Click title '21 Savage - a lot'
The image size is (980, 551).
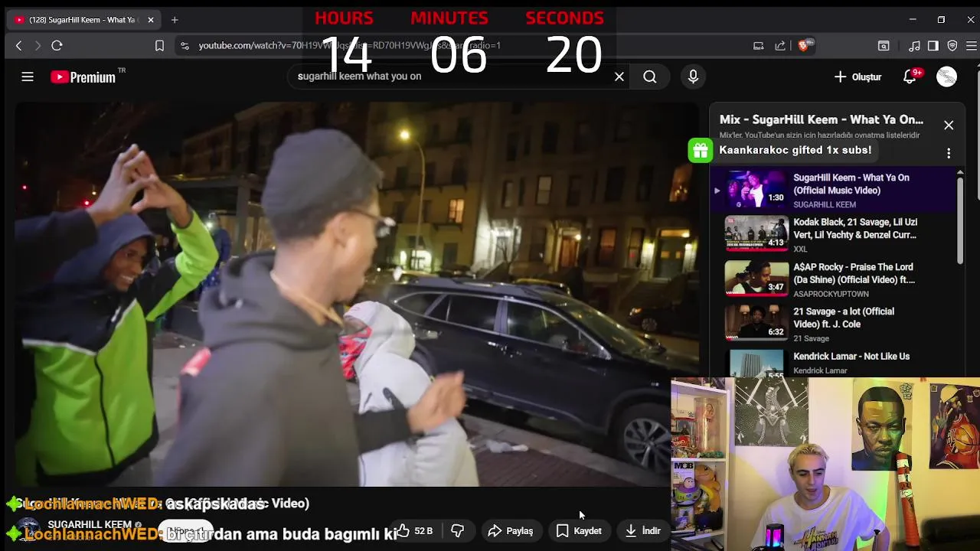coord(844,318)
